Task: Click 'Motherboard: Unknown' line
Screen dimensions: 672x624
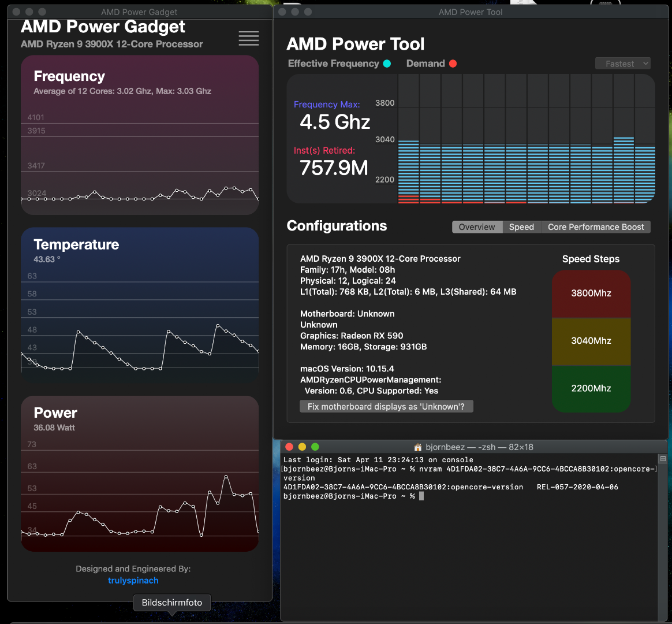Action: point(347,314)
